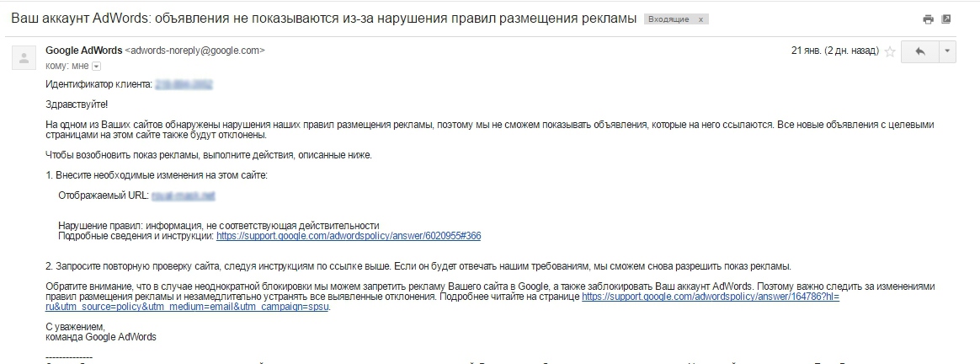Viewport: 980px width, 364px height.
Task: Click the 'кому: мне' recipient text
Action: [x=67, y=66]
